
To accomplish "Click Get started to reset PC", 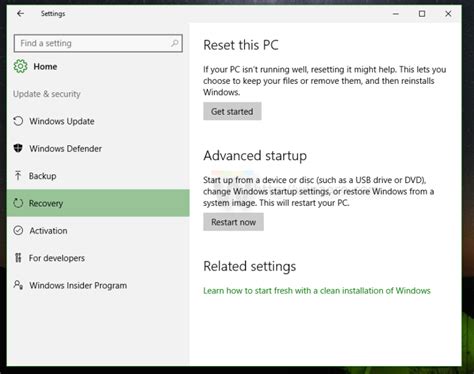I will tap(232, 111).
